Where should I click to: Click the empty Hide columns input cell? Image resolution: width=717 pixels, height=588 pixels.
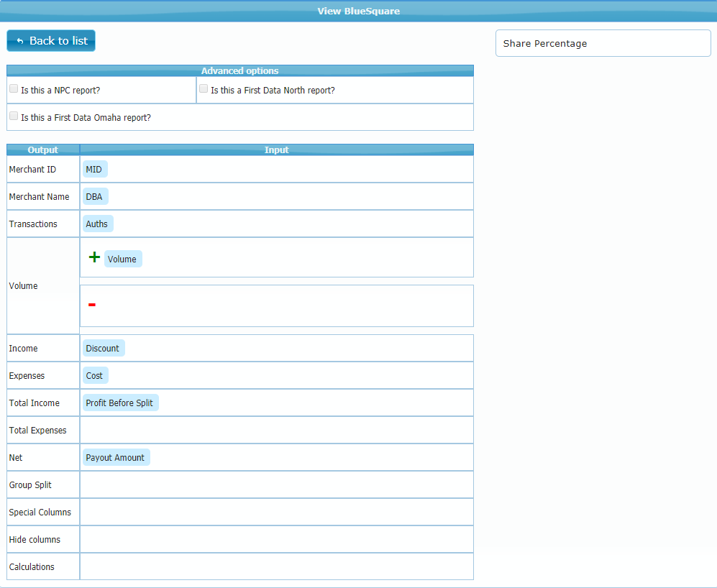(x=276, y=540)
